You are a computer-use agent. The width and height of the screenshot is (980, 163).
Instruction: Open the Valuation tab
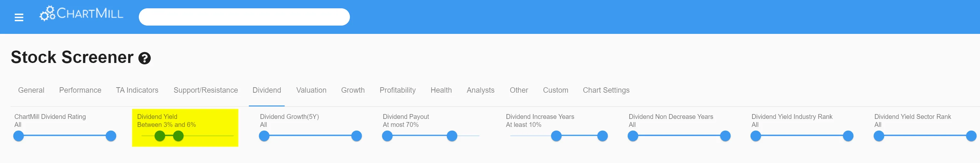click(x=311, y=90)
